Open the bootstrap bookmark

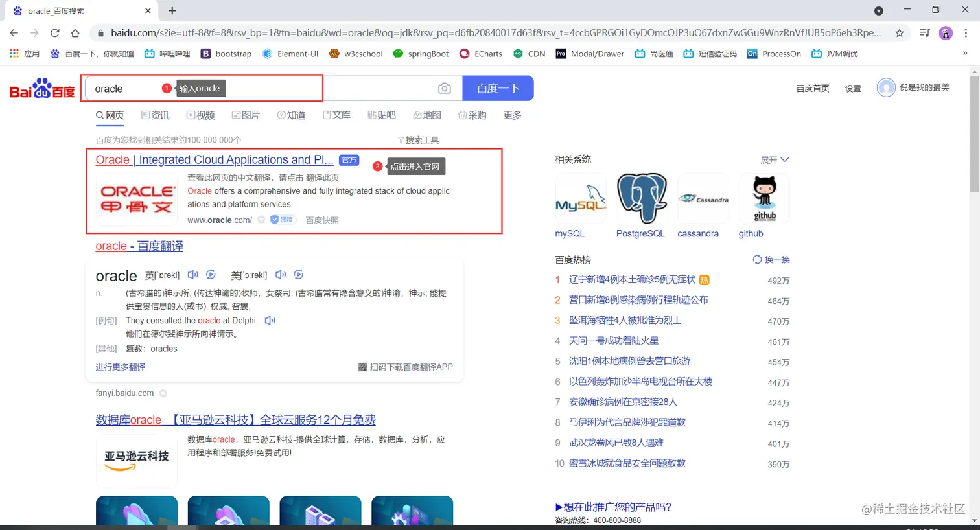[226, 54]
